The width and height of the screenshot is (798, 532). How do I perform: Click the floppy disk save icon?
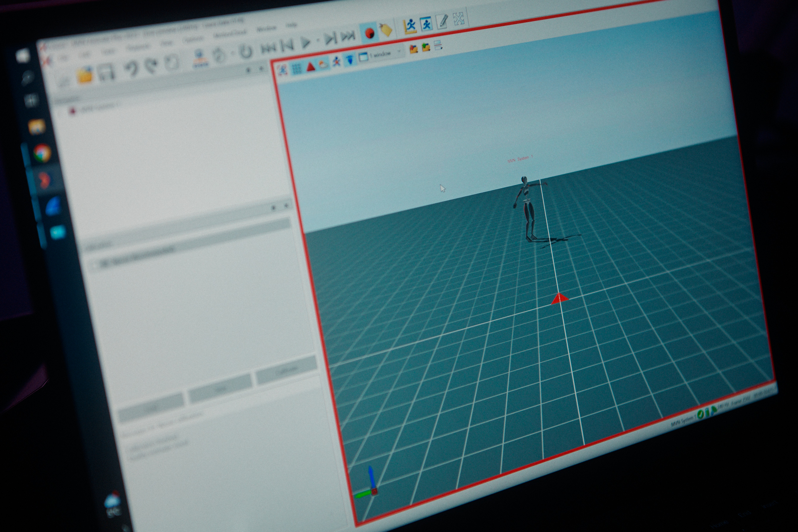point(106,73)
